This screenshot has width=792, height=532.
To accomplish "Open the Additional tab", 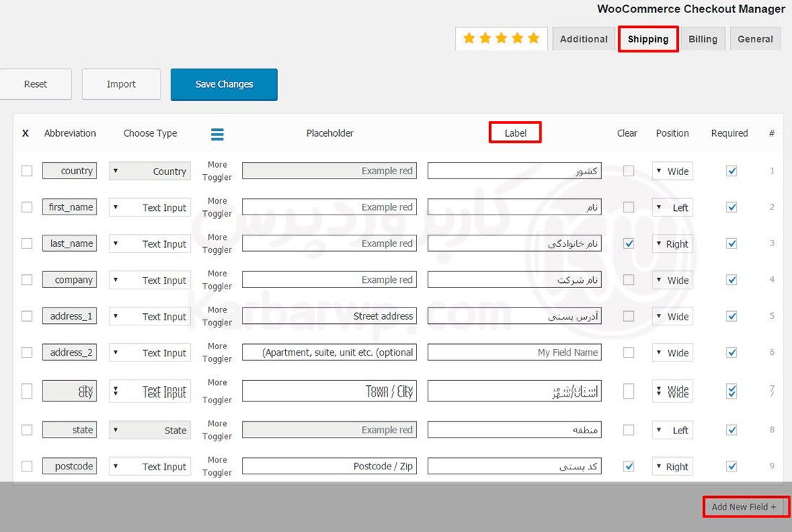I will click(x=583, y=39).
